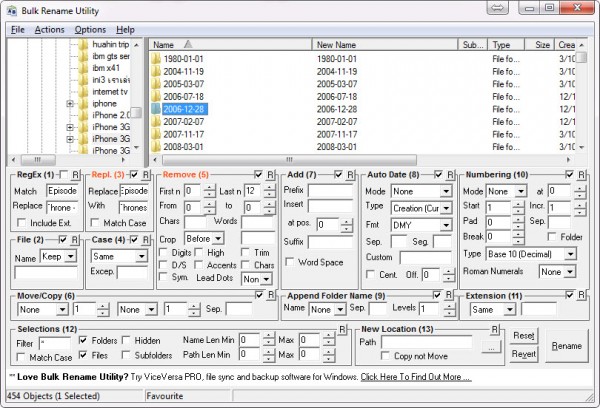Click the huahin trip folder icon in tree

click(83, 46)
